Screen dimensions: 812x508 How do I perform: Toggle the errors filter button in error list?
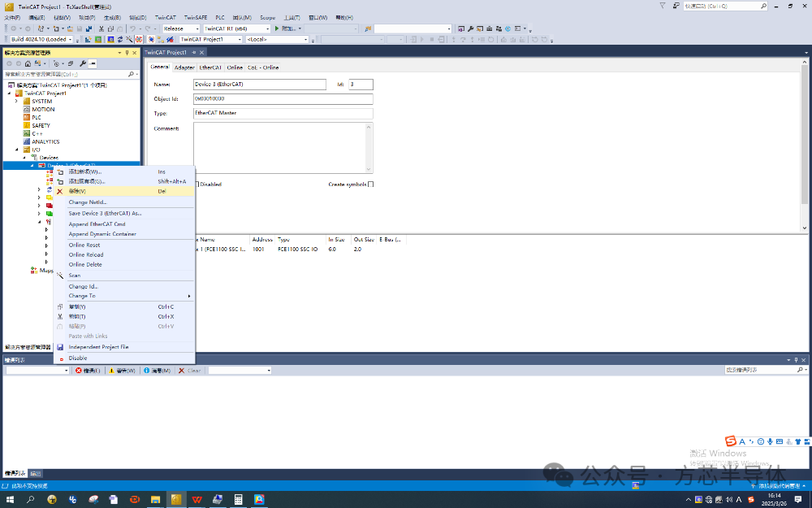[88, 371]
